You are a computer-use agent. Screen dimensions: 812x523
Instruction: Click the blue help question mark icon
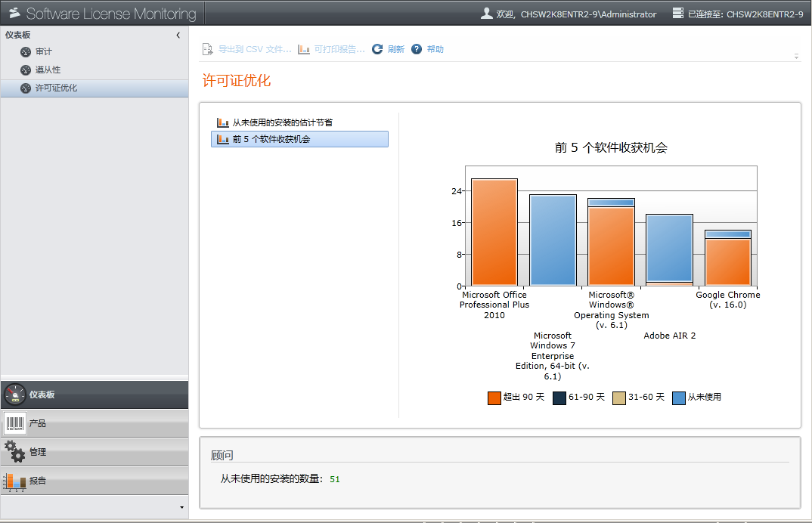pos(417,49)
